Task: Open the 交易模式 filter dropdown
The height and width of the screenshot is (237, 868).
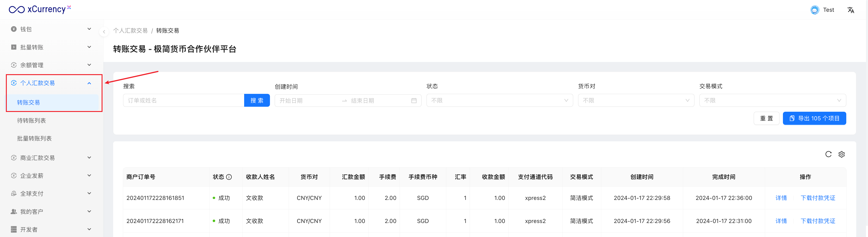Action: pos(772,100)
